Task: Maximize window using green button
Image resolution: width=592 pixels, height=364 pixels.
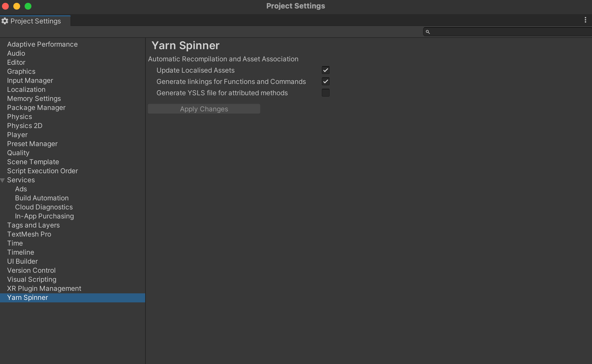Action: (28, 6)
